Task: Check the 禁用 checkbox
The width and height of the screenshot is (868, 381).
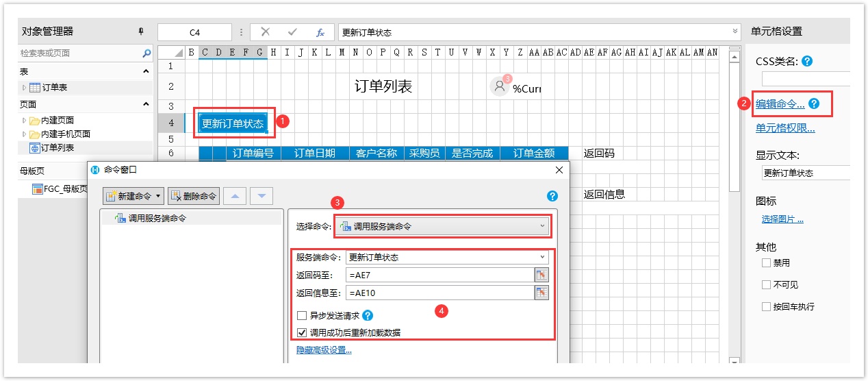Action: tap(766, 262)
